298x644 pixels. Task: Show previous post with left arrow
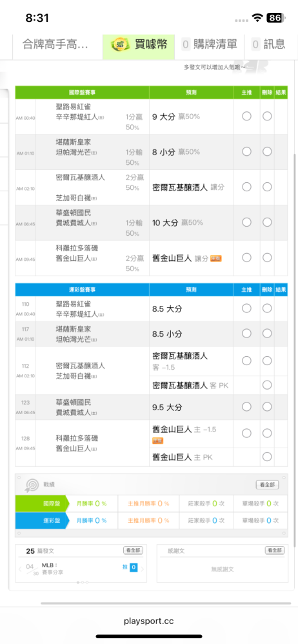pyautogui.click(x=20, y=569)
